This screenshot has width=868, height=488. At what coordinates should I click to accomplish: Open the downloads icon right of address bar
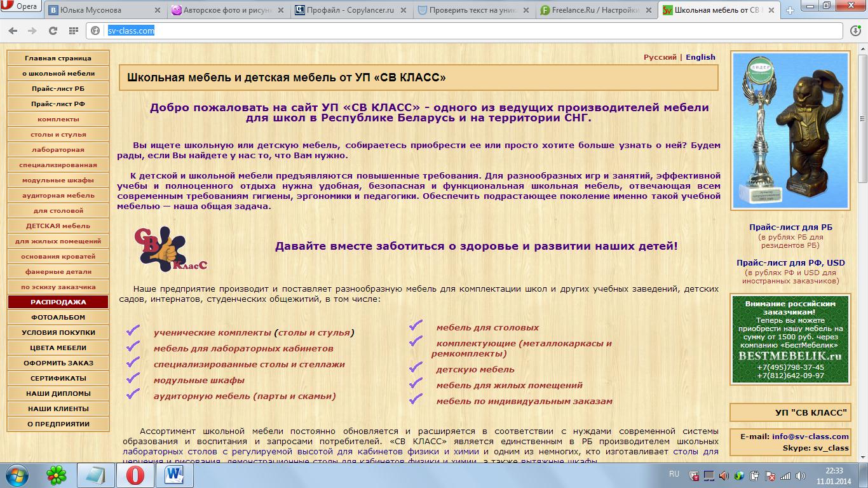pyautogui.click(x=855, y=30)
